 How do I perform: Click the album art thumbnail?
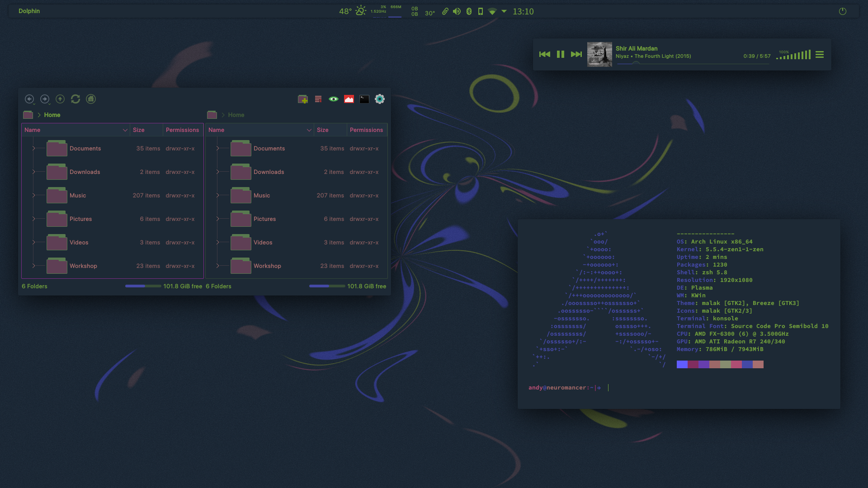click(x=599, y=54)
